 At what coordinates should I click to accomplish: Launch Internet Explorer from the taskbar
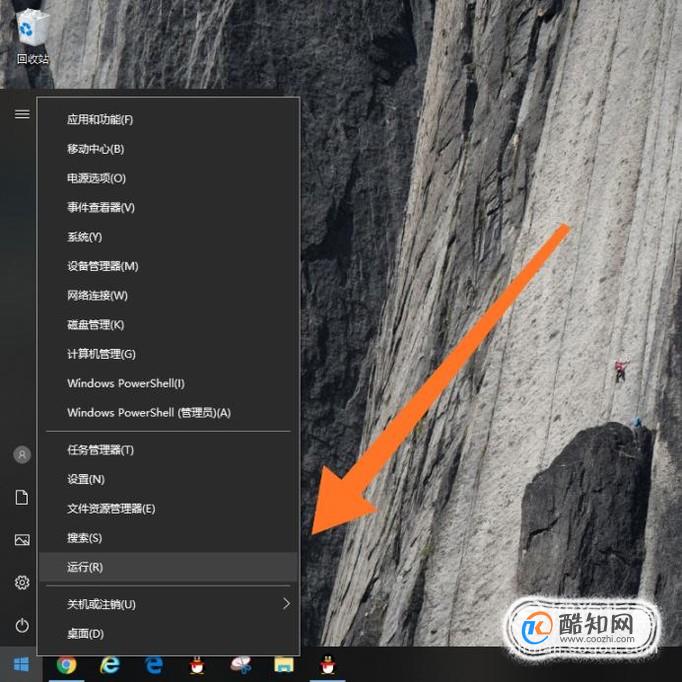[x=110, y=665]
